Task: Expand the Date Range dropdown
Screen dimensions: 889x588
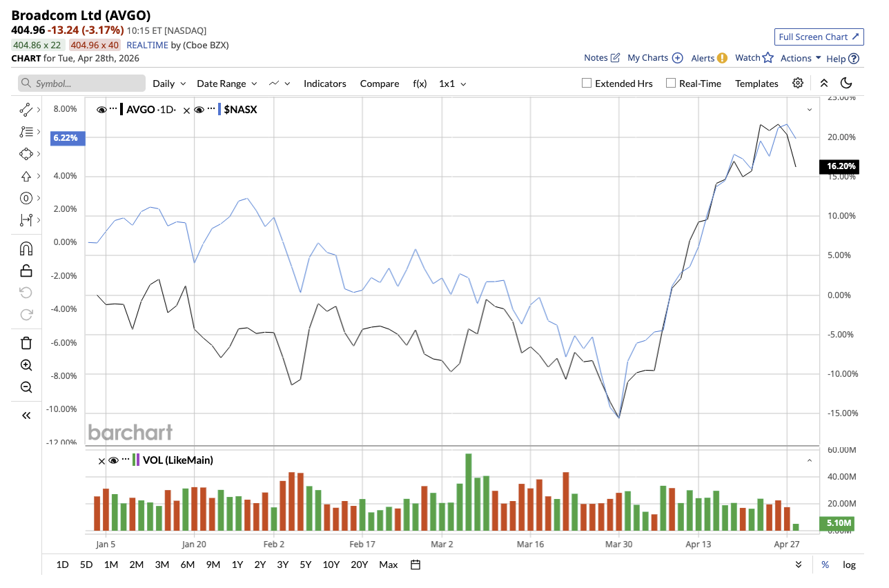Action: (226, 84)
